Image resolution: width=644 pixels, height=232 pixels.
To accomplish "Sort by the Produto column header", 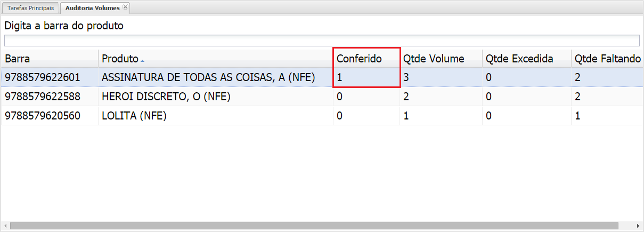I will pyautogui.click(x=120, y=59).
